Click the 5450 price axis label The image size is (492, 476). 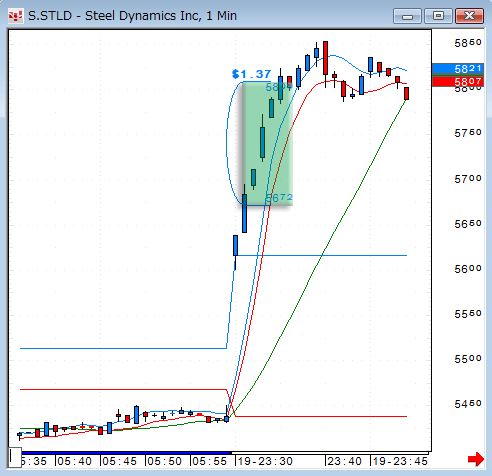pos(468,404)
